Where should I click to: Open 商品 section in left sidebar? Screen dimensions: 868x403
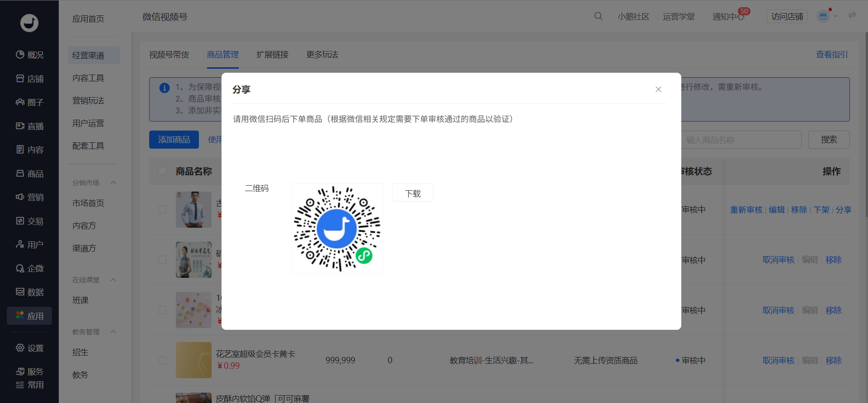[x=29, y=173]
